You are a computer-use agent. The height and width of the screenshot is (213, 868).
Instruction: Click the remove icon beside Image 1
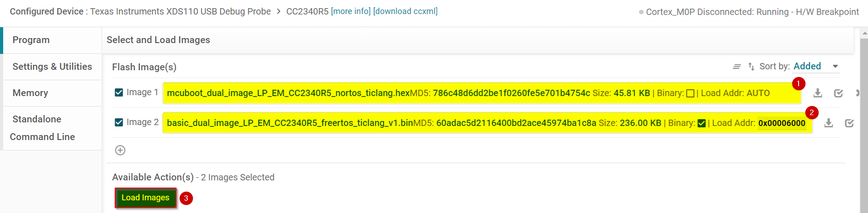857,93
